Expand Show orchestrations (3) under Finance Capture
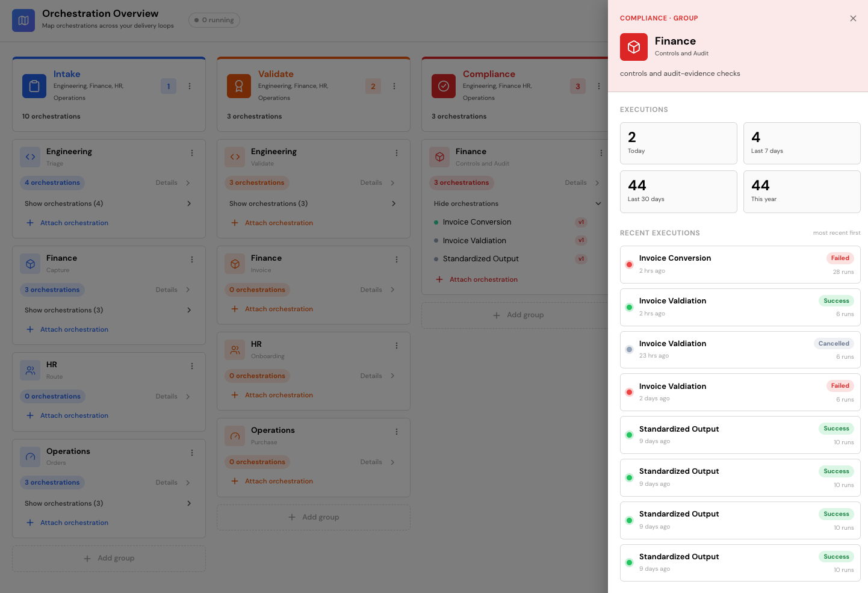Image resolution: width=868 pixels, height=593 pixels. coord(109,310)
